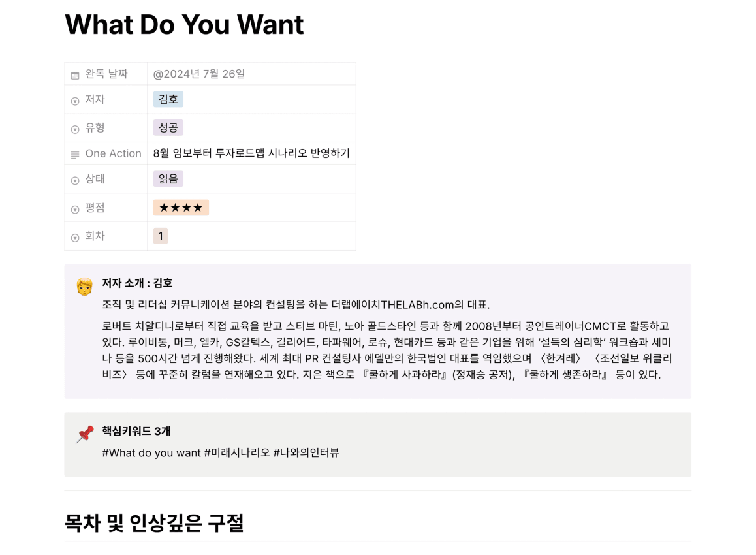756x555 pixels.
Task: Open the 김호 author tag dropdown
Action: 168,99
